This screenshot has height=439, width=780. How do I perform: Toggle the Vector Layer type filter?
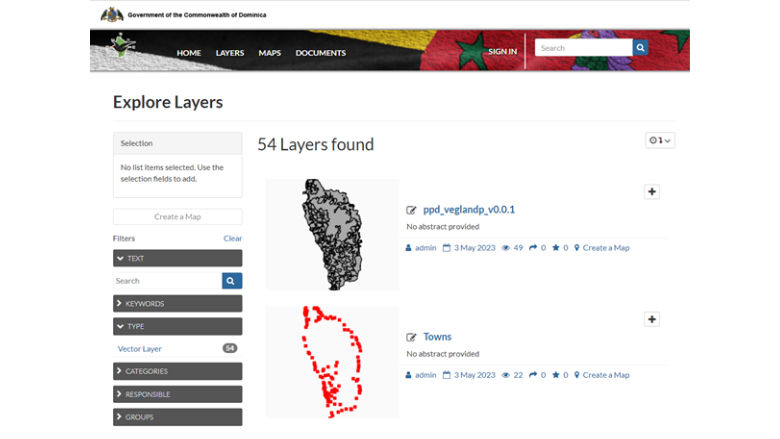[140, 349]
